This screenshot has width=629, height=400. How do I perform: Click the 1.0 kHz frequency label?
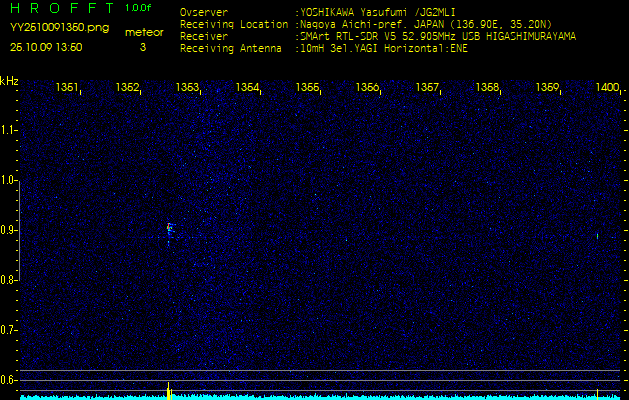tap(8, 180)
